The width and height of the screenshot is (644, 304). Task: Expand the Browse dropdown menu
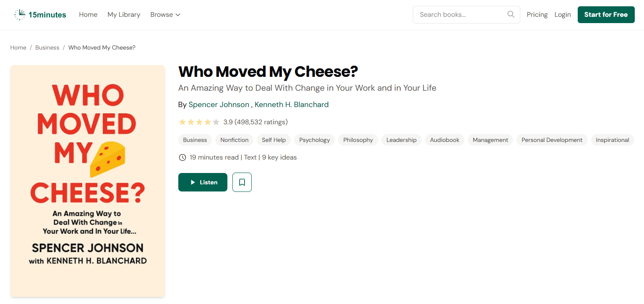165,14
